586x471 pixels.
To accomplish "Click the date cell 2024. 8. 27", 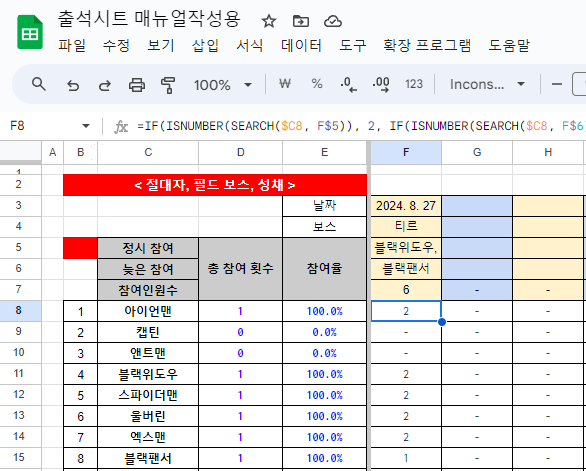I will (406, 206).
